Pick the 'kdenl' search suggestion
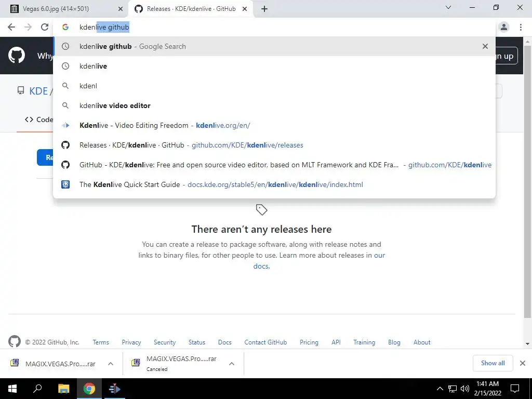The width and height of the screenshot is (532, 399). pos(274,86)
